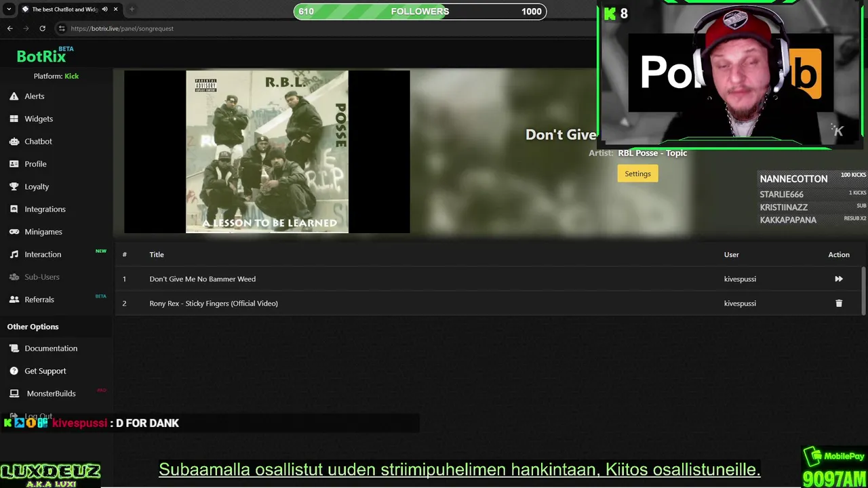868x488 pixels.
Task: Click the Chatbot robot icon
Action: coord(14,141)
